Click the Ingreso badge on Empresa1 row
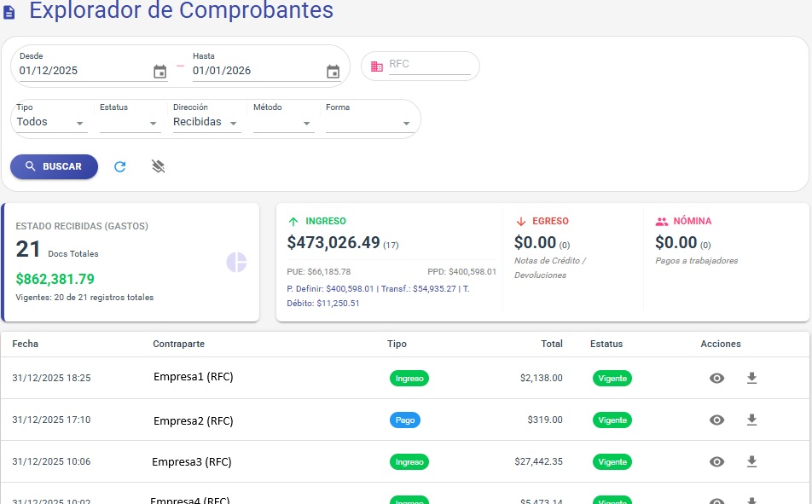This screenshot has width=812, height=504. point(409,378)
